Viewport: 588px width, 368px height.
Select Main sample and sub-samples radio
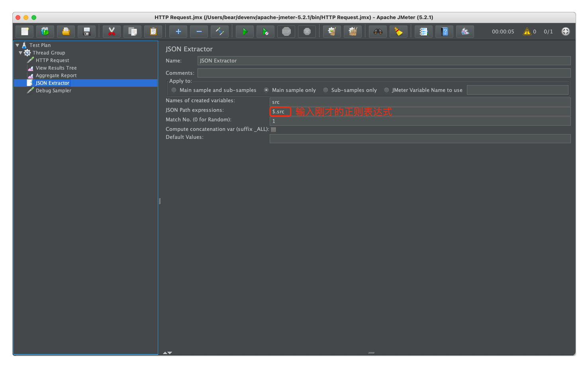(174, 90)
